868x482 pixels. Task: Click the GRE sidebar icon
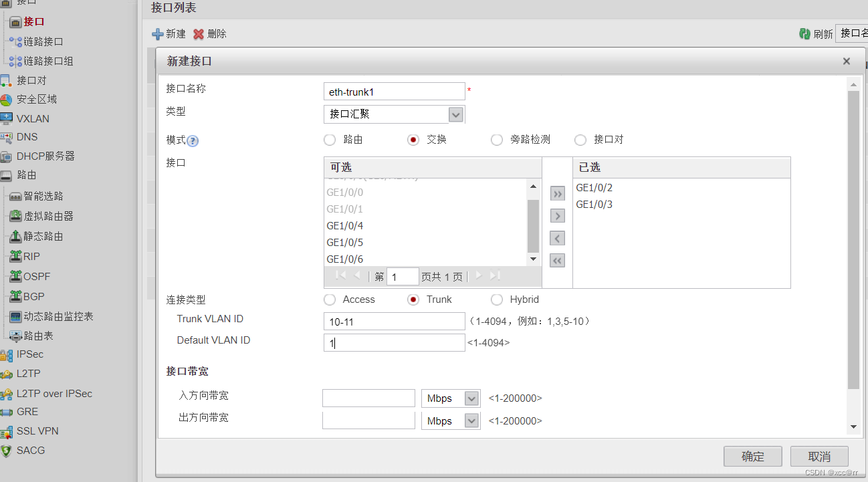pyautogui.click(x=6, y=412)
